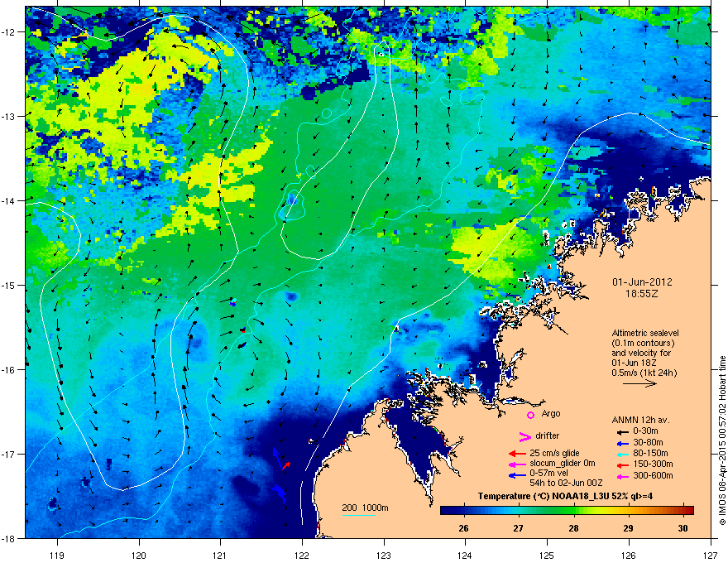Click the -13 latitude axis label

(10, 117)
